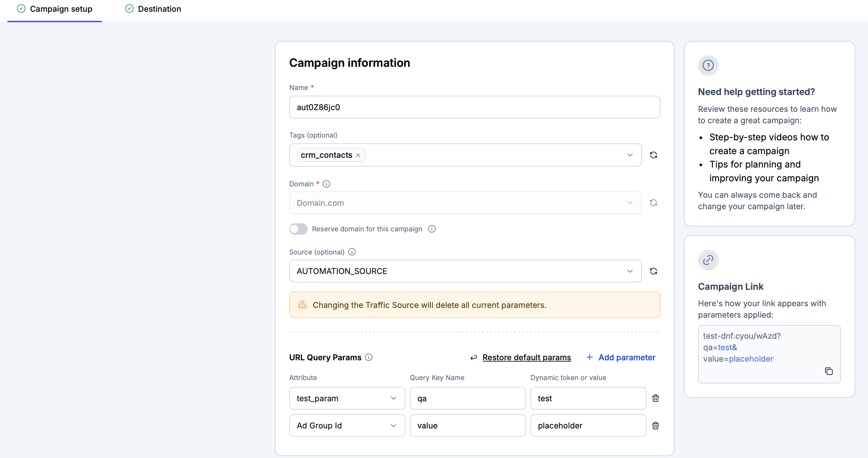Click the question mark help icon
Image resolution: width=868 pixels, height=458 pixels.
(x=708, y=65)
